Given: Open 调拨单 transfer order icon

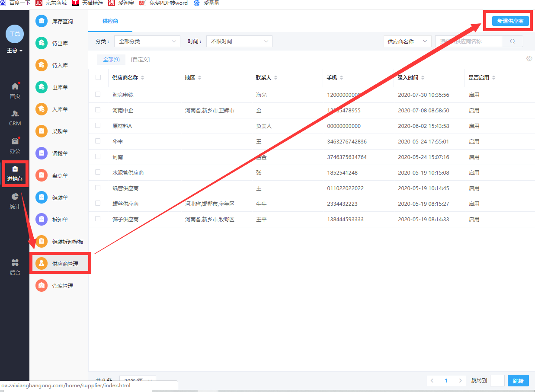Looking at the screenshot, I should pos(42,153).
